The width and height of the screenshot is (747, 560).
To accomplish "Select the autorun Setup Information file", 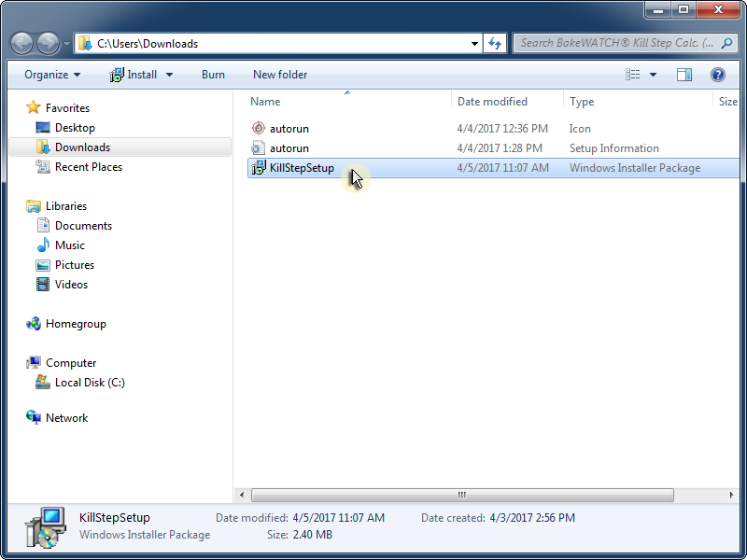I will coord(289,148).
